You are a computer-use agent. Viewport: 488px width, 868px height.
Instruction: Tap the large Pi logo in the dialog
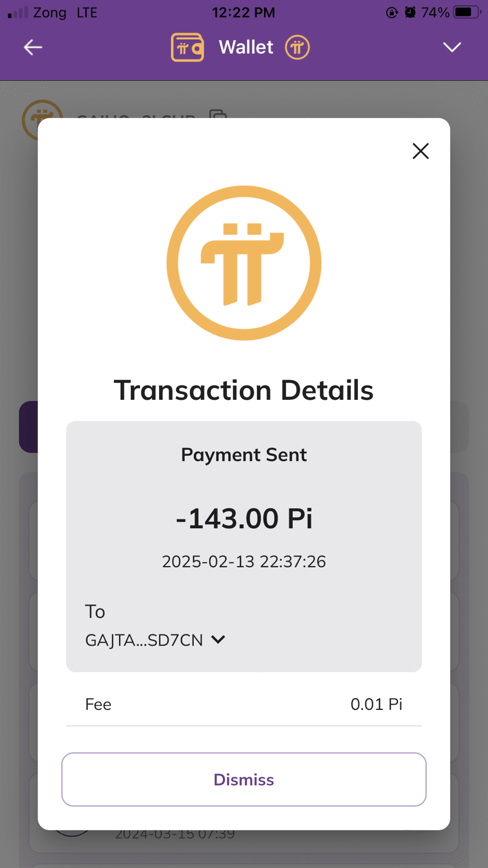[244, 263]
